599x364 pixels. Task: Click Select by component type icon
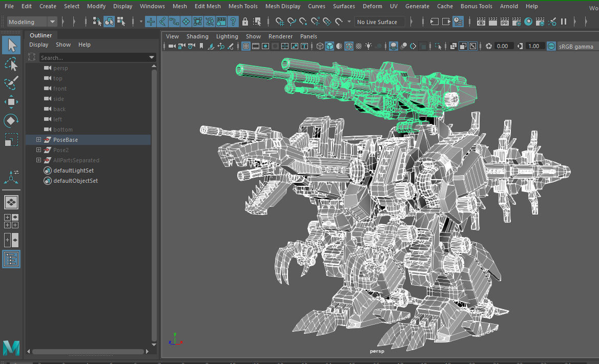tap(121, 22)
